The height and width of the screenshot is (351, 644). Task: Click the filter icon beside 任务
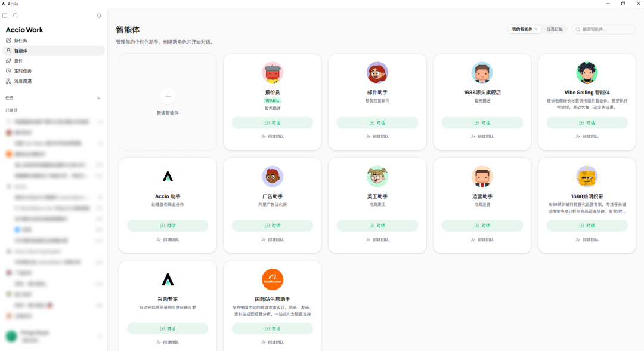[98, 98]
